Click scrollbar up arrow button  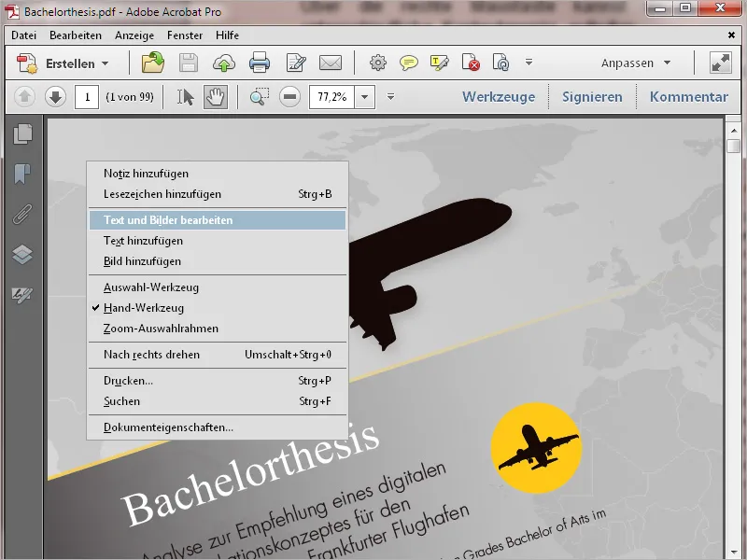734,131
